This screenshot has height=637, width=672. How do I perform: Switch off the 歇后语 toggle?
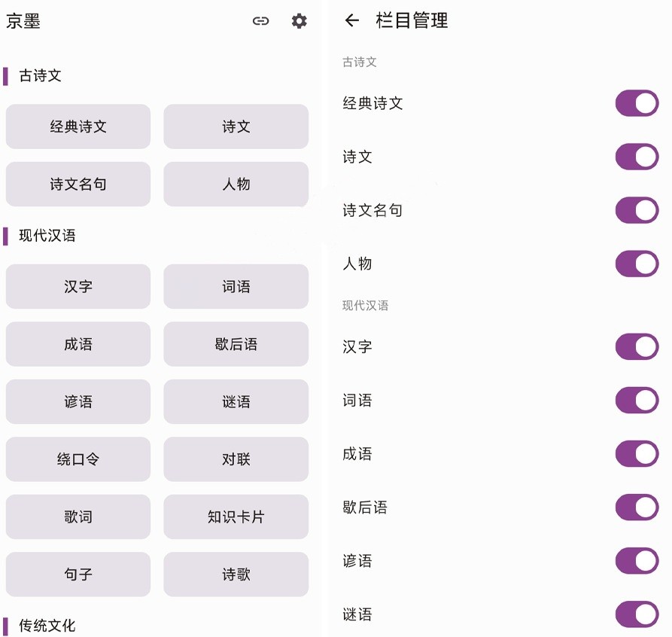pyautogui.click(x=637, y=507)
